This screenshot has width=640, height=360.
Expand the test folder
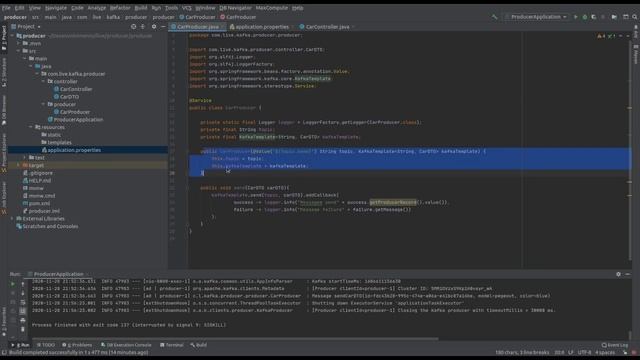[x=25, y=158]
